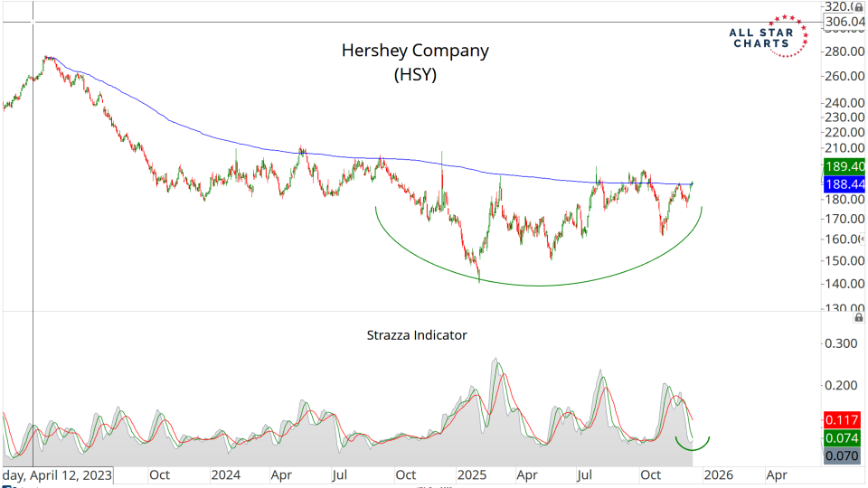Click the blue 188.44 moving average label
This screenshot has width=868, height=488.
[x=844, y=183]
